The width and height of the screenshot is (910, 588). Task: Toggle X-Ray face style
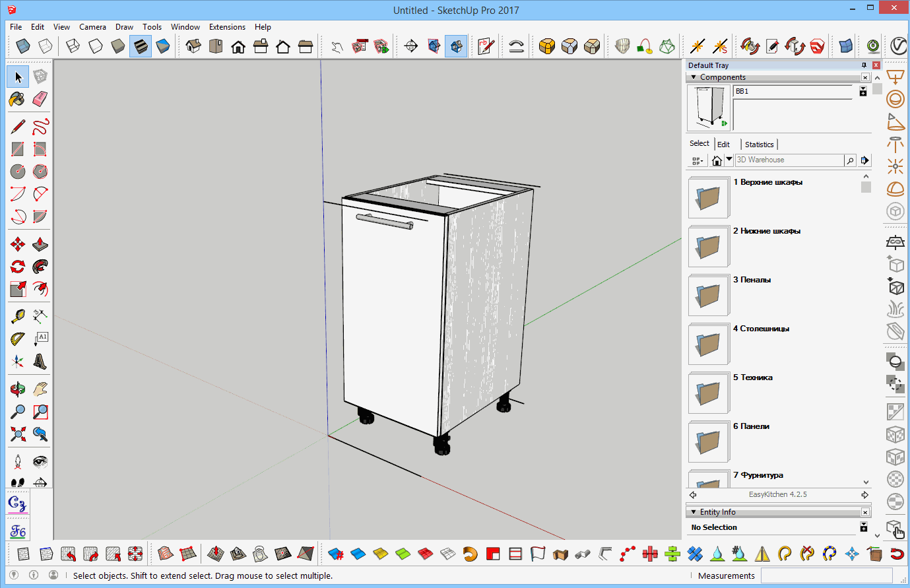[23, 46]
